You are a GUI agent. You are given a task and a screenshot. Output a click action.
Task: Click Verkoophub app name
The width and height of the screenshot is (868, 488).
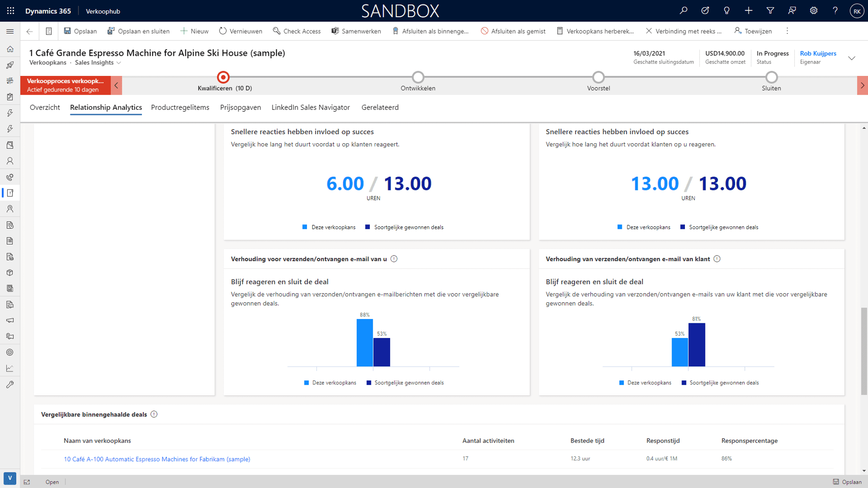[x=103, y=11]
